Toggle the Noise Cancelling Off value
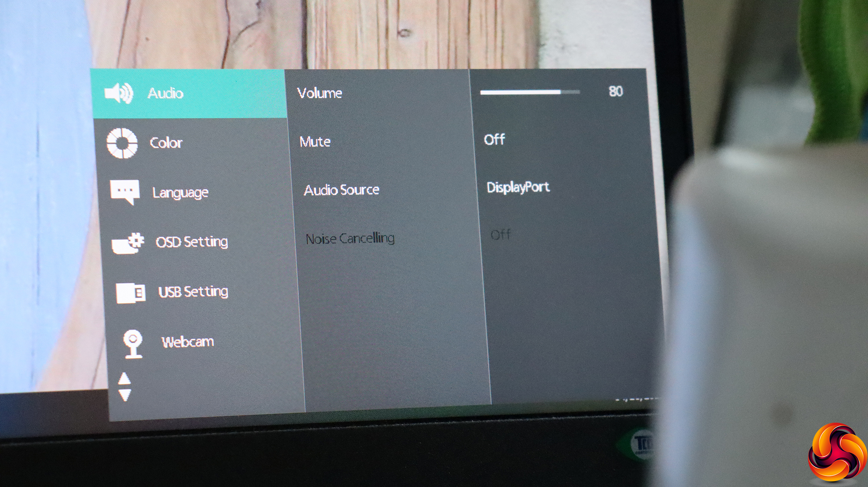Image resolution: width=868 pixels, height=487 pixels. click(x=501, y=235)
